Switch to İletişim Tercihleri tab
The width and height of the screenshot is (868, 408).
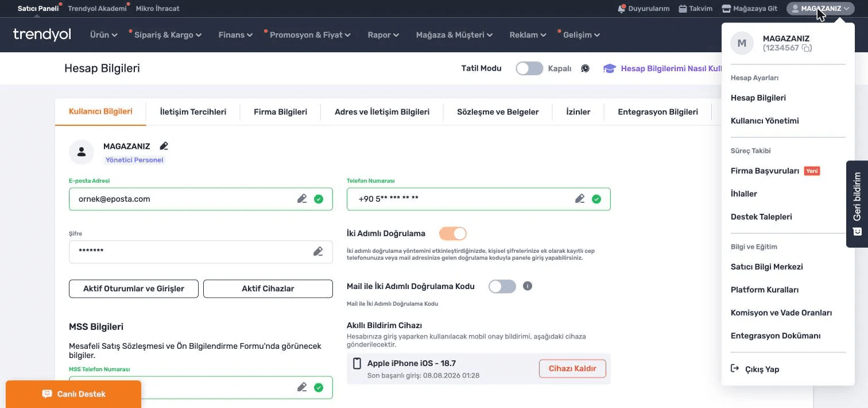point(193,111)
